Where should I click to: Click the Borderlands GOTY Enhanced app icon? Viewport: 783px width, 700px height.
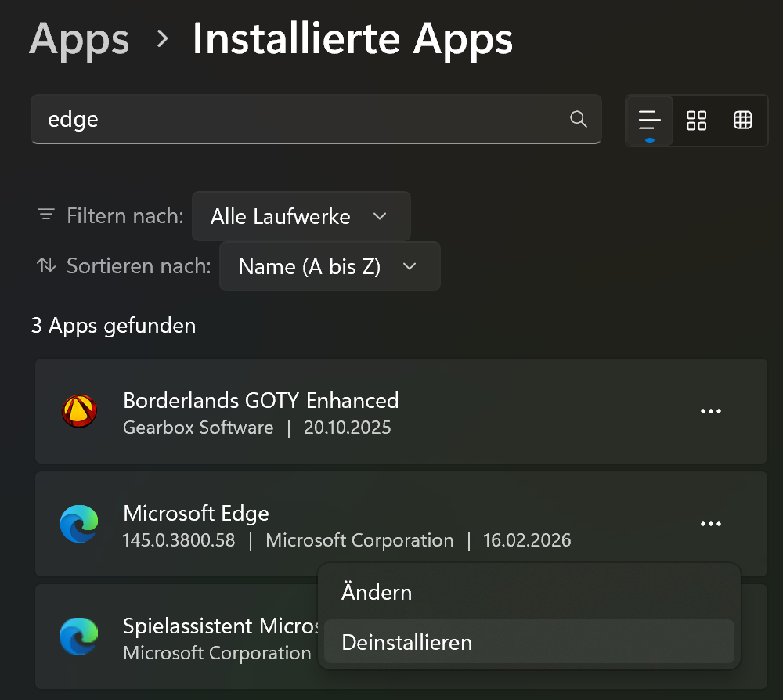coord(79,412)
